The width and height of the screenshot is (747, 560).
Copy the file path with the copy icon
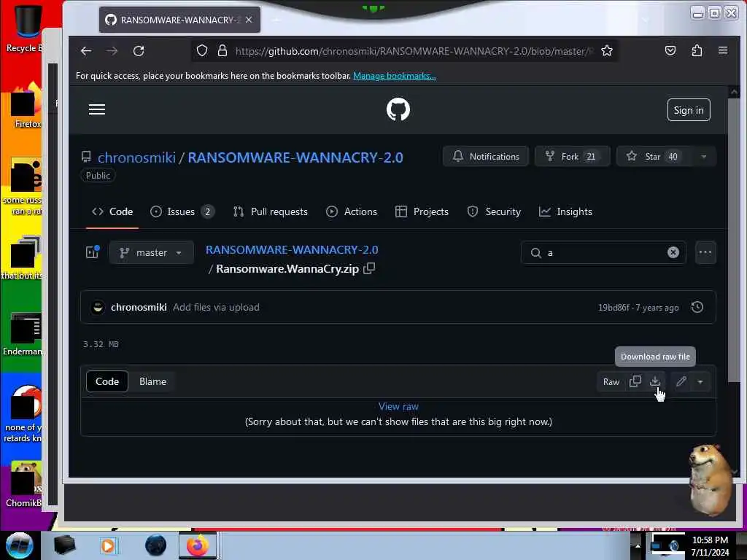tap(369, 268)
